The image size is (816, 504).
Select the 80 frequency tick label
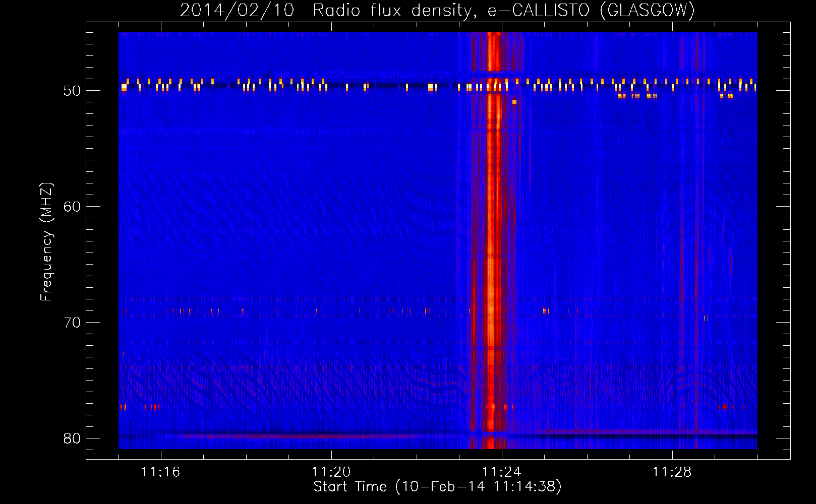(x=72, y=438)
